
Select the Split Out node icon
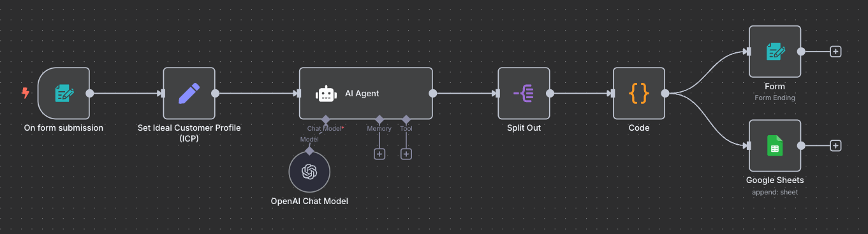524,93
